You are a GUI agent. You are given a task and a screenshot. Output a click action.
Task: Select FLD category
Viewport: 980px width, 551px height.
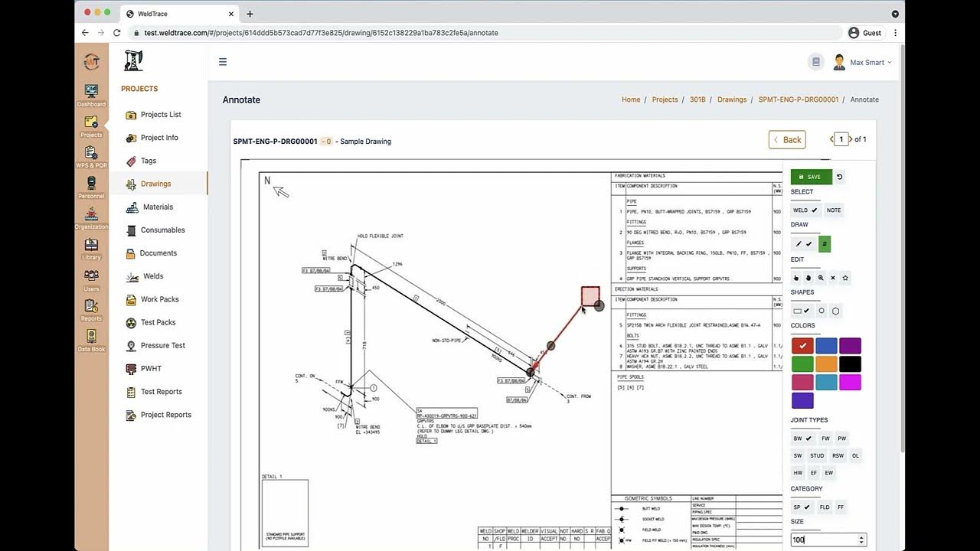point(825,507)
